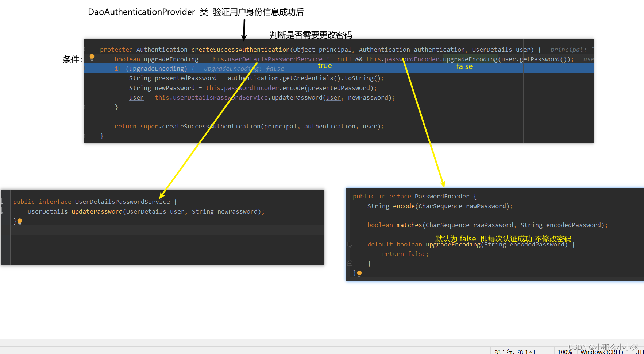Click the createSuccessAuthentication method name

coord(240,50)
